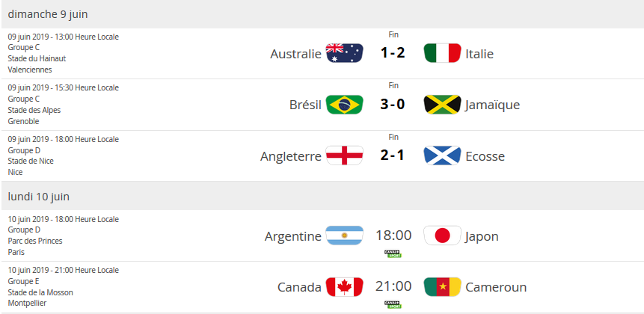Click Canal+ Sport logo under 21:00 match
This screenshot has height=314, width=644.
(393, 304)
